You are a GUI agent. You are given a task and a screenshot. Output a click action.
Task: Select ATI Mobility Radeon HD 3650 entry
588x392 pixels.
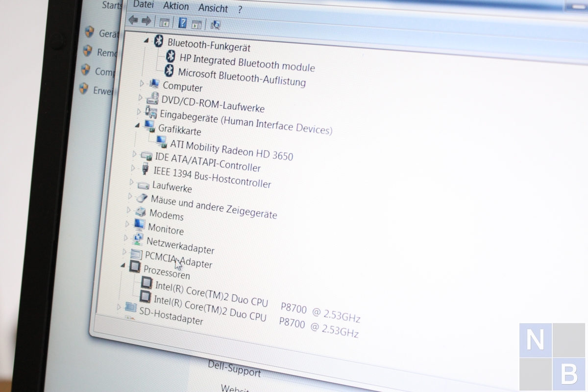[231, 150]
